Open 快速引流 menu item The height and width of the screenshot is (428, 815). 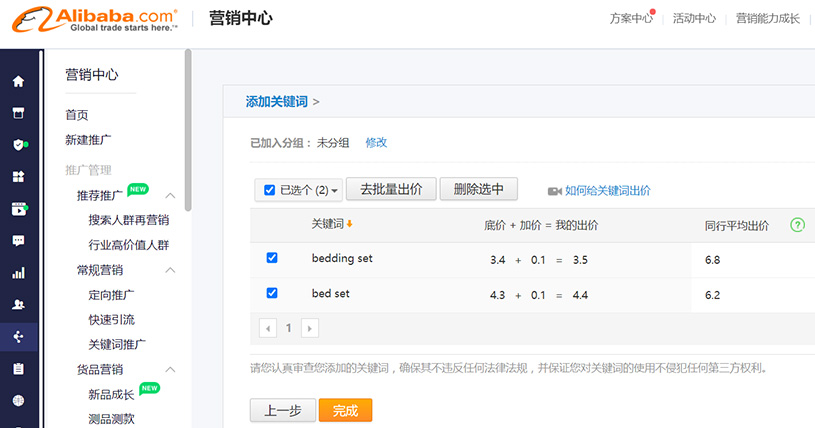pos(111,320)
